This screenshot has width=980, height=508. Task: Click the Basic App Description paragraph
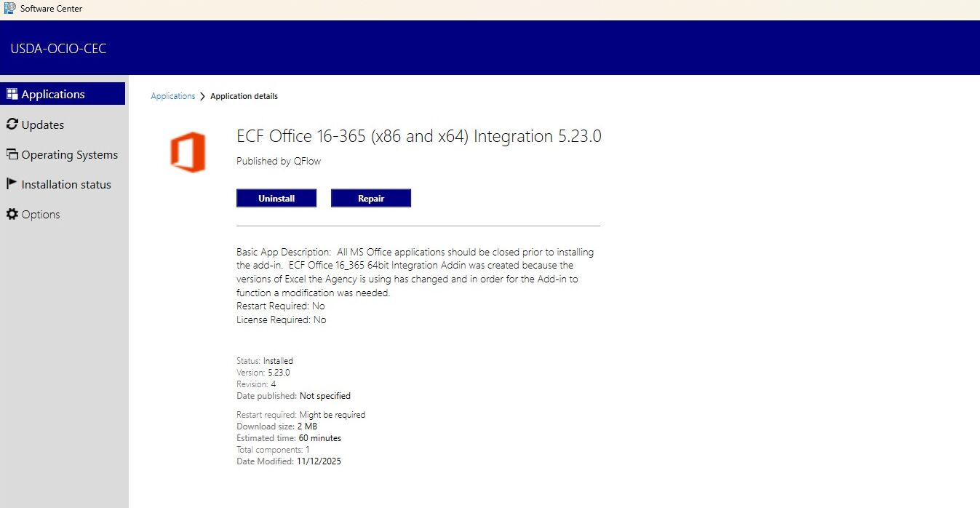pyautogui.click(x=415, y=273)
